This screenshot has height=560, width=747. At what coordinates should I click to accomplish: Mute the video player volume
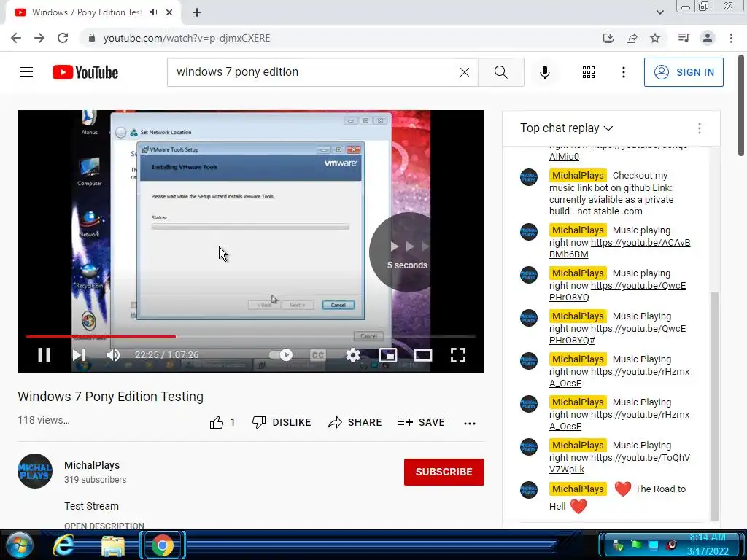coord(113,355)
